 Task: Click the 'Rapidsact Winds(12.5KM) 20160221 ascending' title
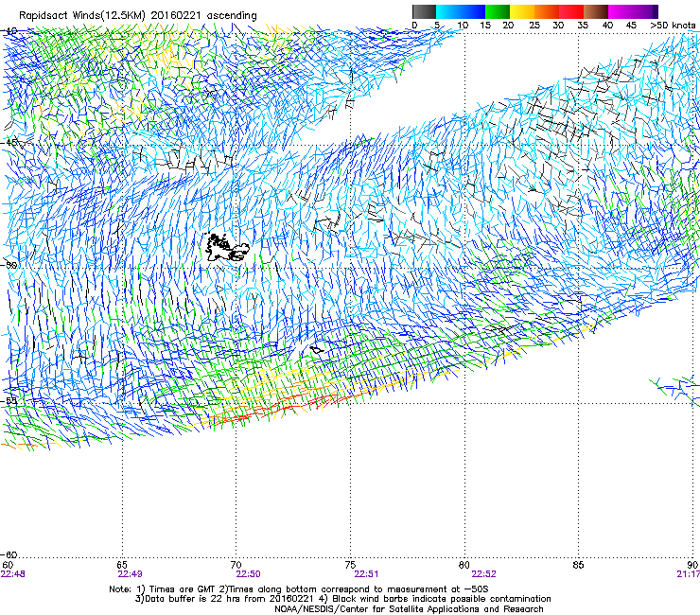(x=138, y=16)
